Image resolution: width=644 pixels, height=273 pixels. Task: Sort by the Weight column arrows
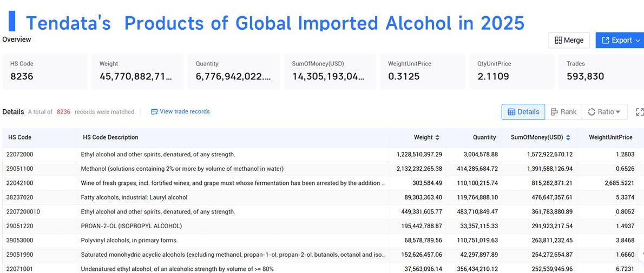coord(437,137)
